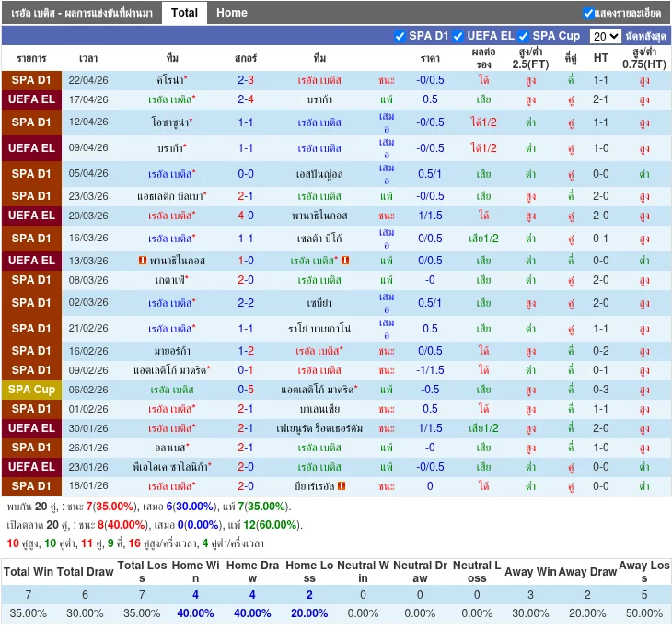This screenshot has width=672, height=630.
Task: Select the Total tab
Action: (184, 13)
